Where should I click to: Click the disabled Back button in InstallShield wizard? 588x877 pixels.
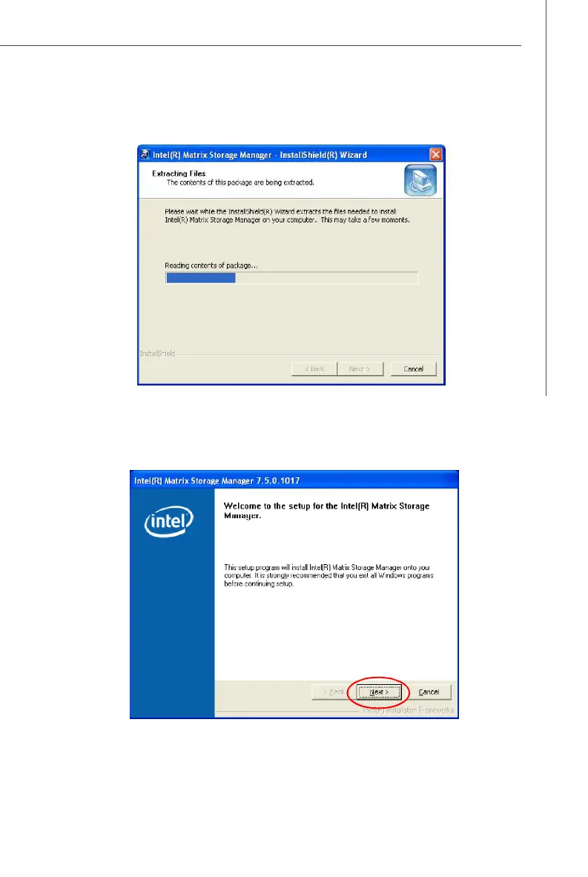click(x=314, y=369)
